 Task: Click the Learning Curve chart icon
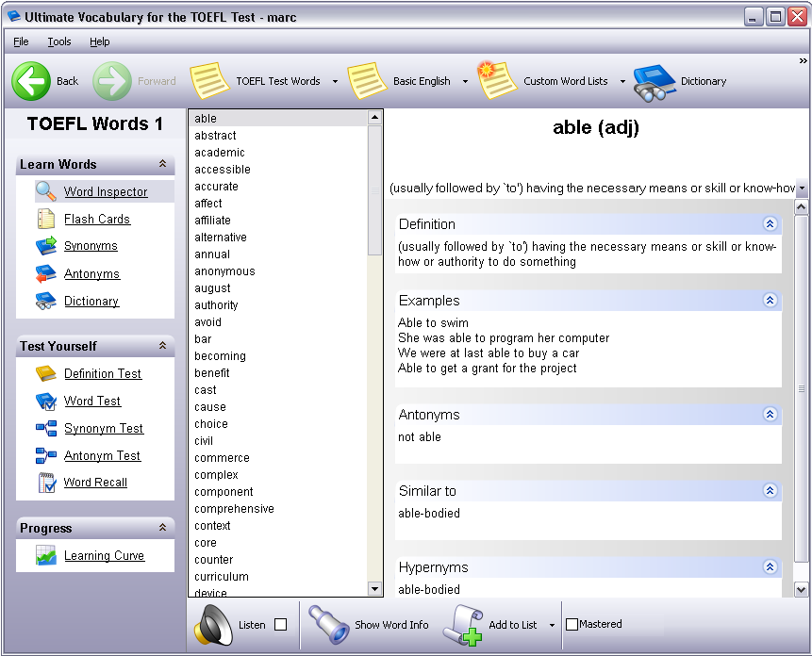coord(46,556)
